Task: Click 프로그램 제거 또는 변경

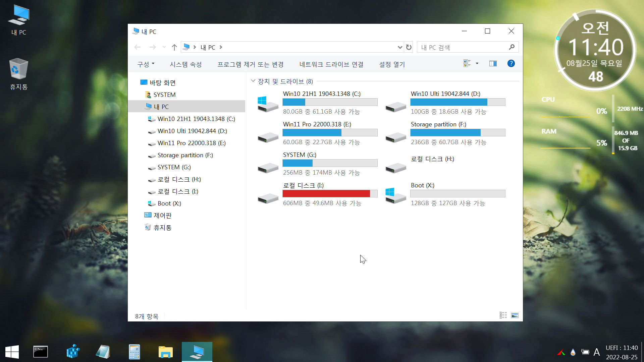Action: coord(251,64)
